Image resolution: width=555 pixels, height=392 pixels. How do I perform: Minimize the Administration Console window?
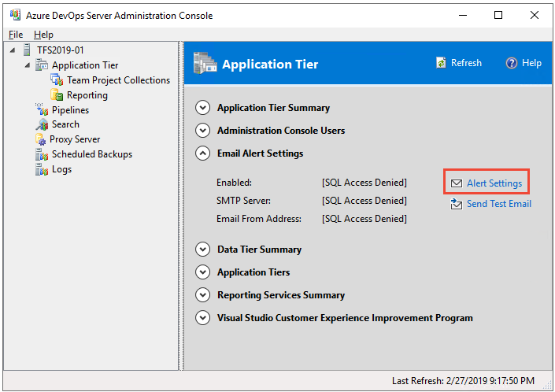(x=463, y=15)
